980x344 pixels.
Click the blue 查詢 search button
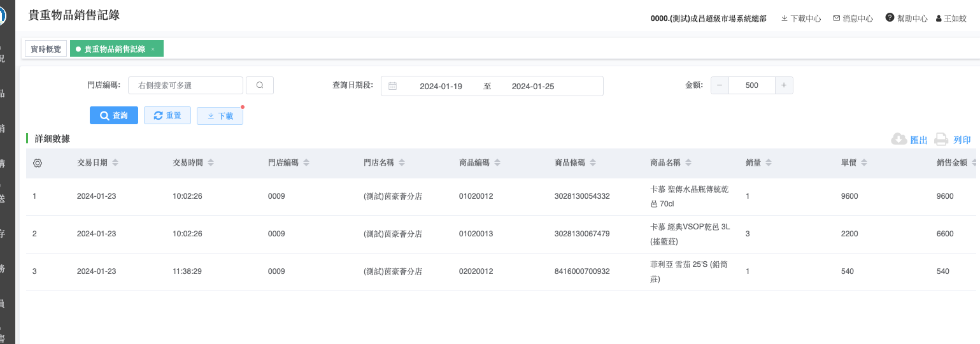(x=114, y=115)
